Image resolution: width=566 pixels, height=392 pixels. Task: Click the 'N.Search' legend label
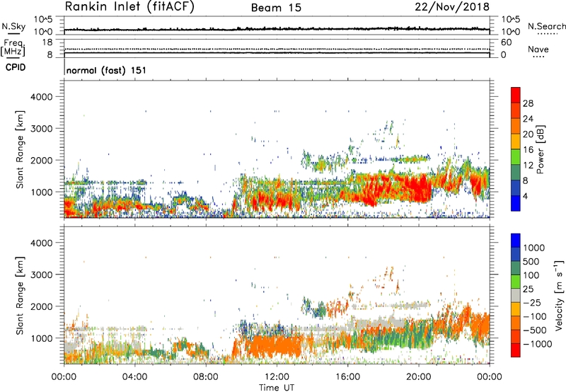546,26
